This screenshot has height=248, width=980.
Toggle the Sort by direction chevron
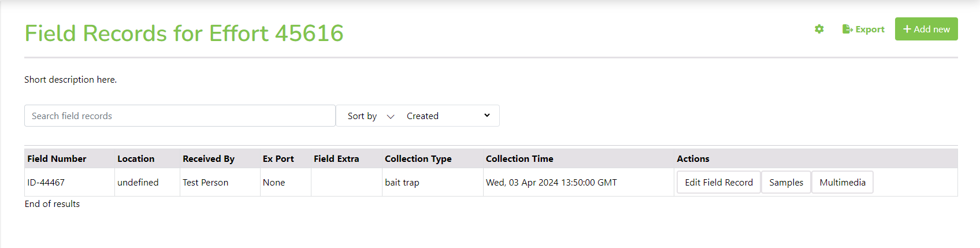click(391, 116)
